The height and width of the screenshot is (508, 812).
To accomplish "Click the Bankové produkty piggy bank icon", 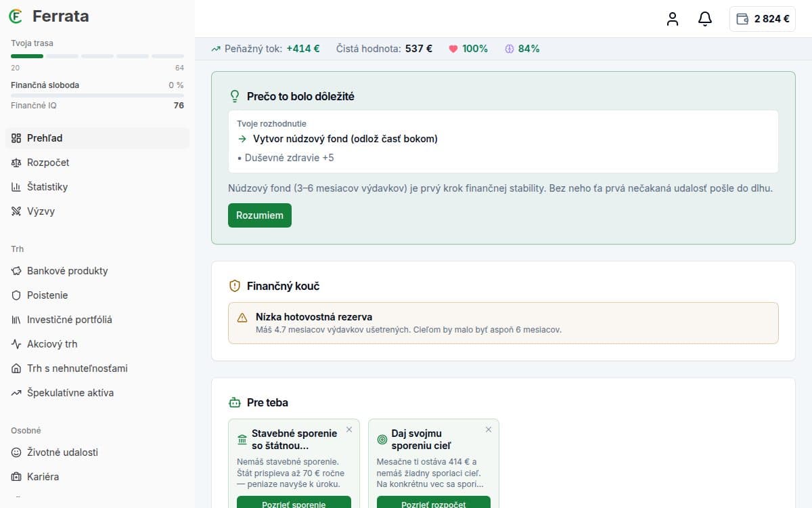I will point(16,271).
